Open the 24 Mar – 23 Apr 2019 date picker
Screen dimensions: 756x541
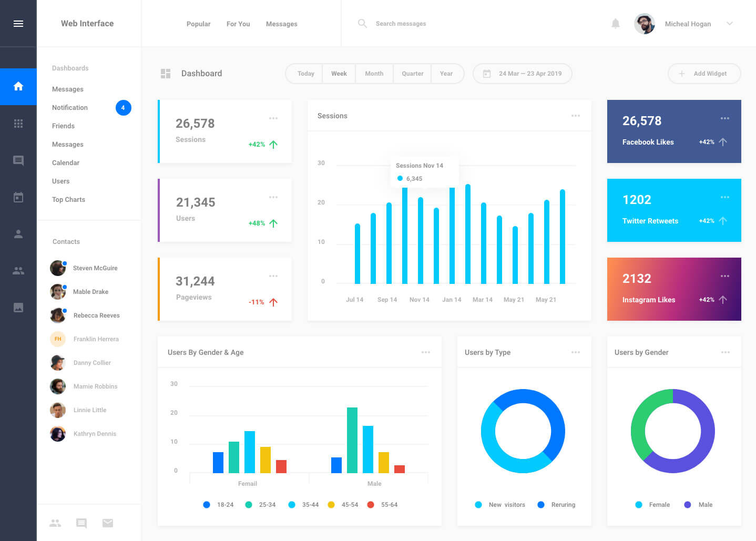click(x=523, y=74)
